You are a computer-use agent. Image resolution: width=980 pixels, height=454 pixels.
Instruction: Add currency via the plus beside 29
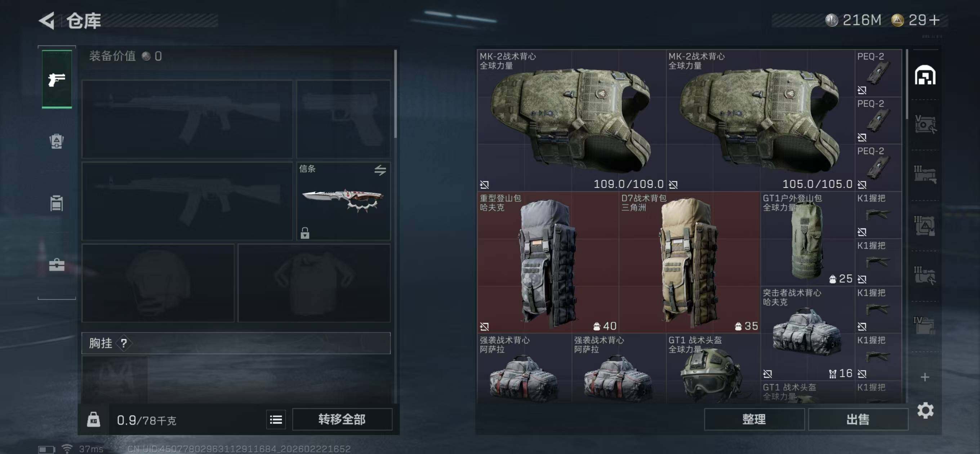(x=934, y=20)
